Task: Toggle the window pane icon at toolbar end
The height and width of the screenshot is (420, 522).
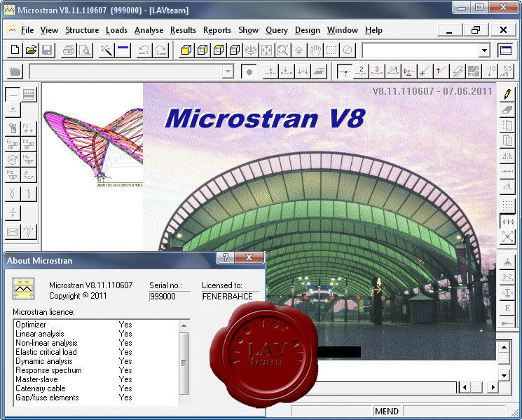Action: click(506, 50)
